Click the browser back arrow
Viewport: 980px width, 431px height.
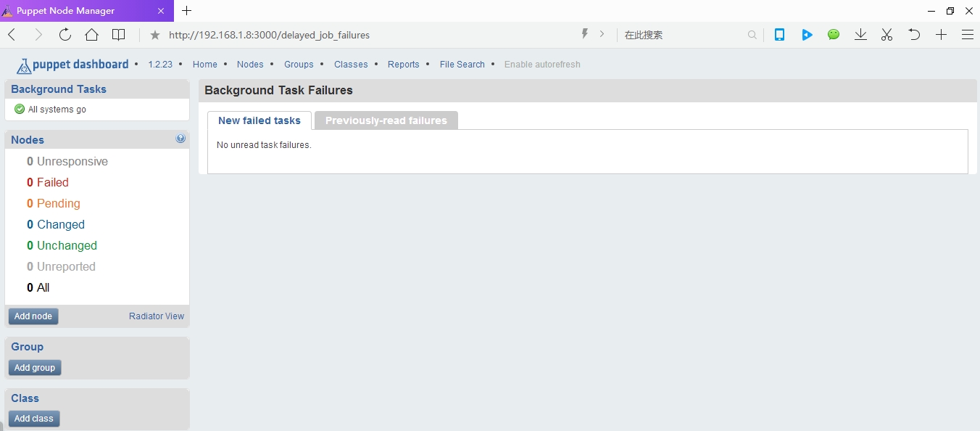point(12,35)
